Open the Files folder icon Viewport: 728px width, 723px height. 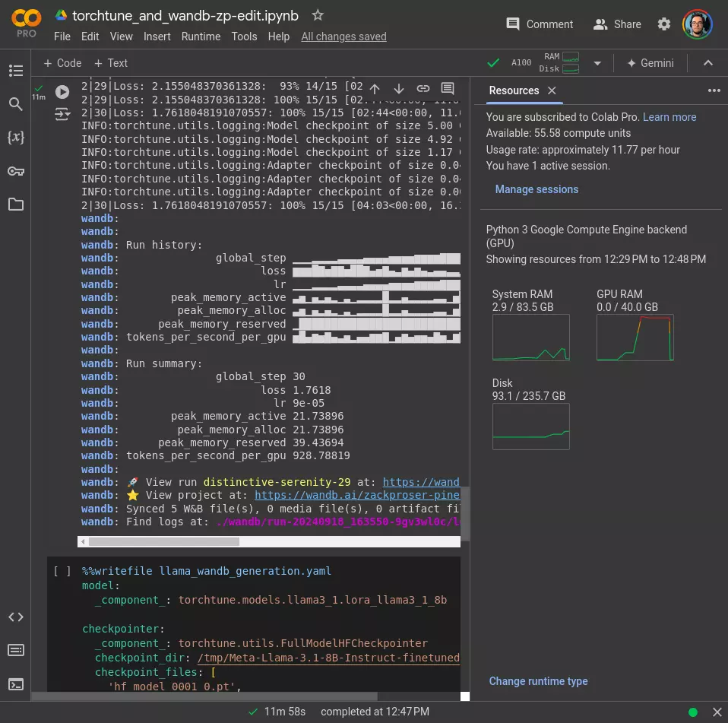(x=15, y=205)
